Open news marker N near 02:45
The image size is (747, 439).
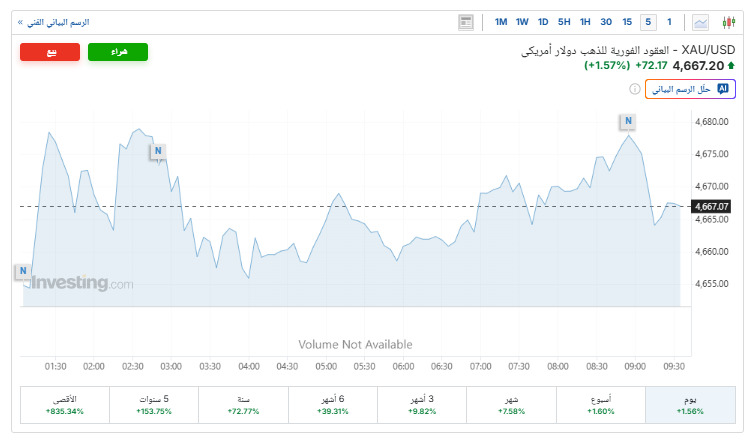click(158, 151)
